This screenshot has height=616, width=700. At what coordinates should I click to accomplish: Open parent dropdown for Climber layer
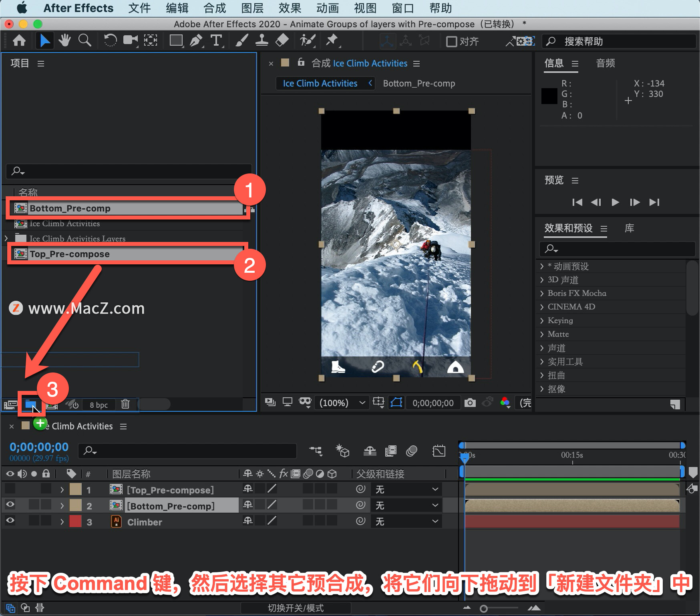point(406,521)
